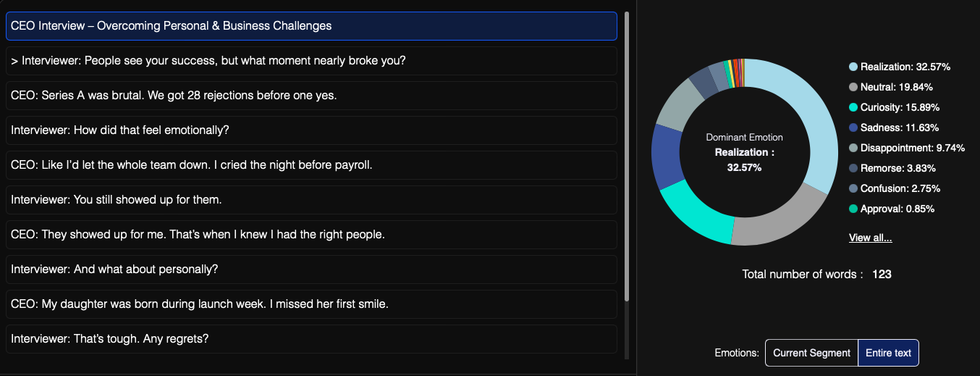Select the line about 28 rejections
The height and width of the screenshot is (376, 980).
[311, 96]
